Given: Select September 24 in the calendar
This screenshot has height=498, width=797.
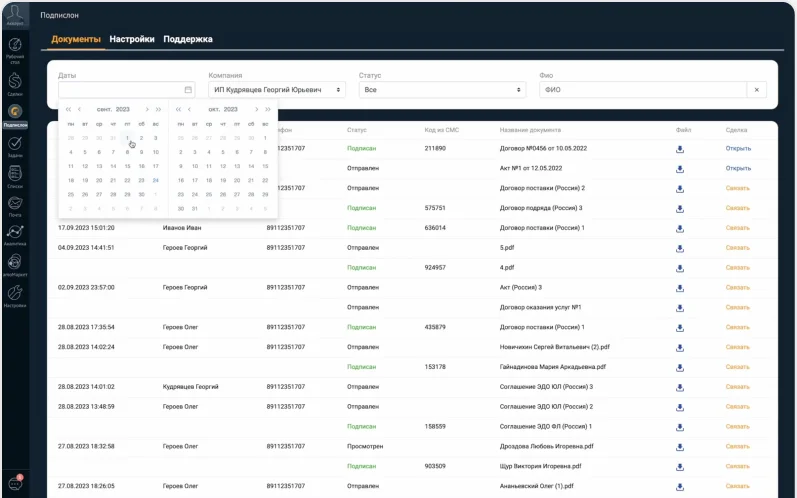Looking at the screenshot, I should click(x=156, y=180).
